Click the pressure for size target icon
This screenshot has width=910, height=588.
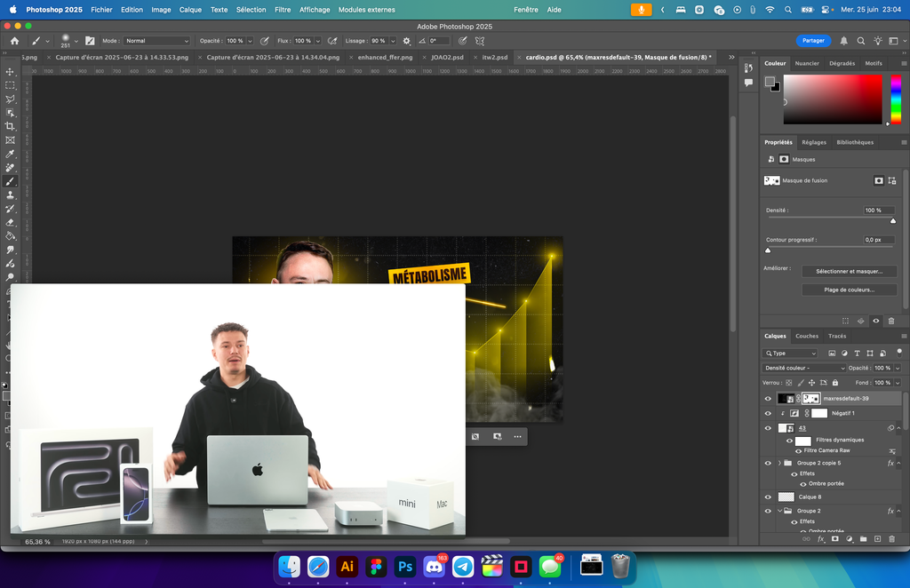pyautogui.click(x=462, y=41)
